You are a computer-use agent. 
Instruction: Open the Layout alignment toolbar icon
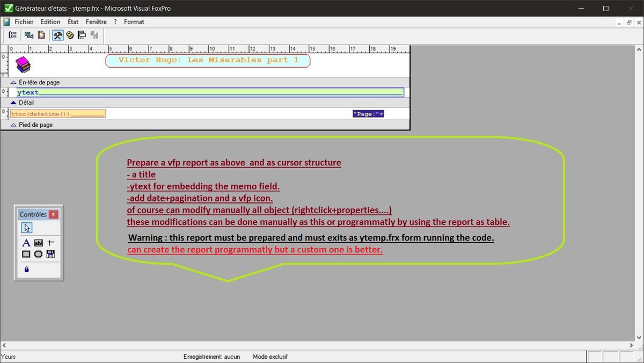coord(82,35)
